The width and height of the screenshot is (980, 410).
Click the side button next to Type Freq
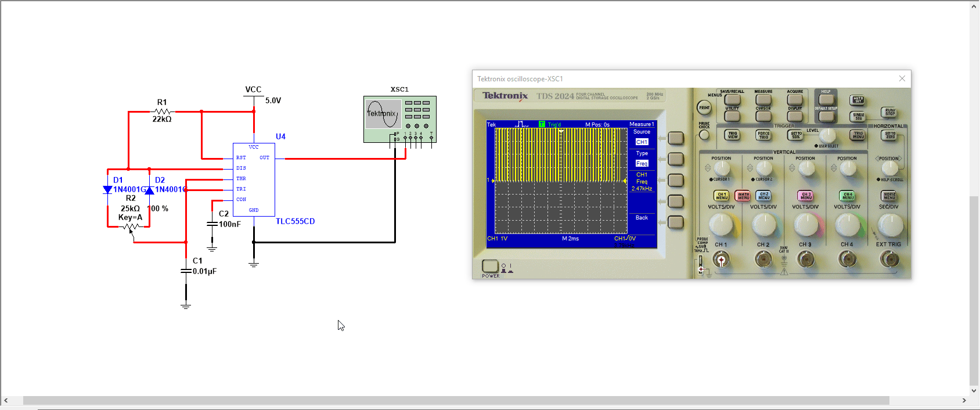(676, 159)
